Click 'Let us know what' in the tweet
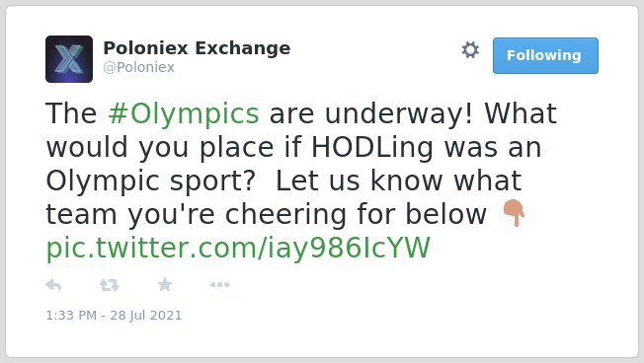The height and width of the screenshot is (363, 644). 398,181
